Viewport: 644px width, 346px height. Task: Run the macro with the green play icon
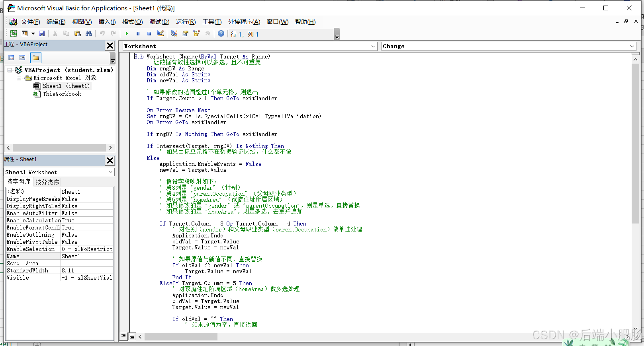click(127, 33)
